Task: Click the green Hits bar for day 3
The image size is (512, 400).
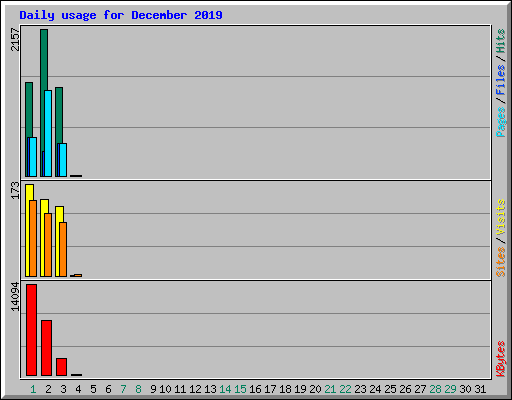Action: point(59,132)
